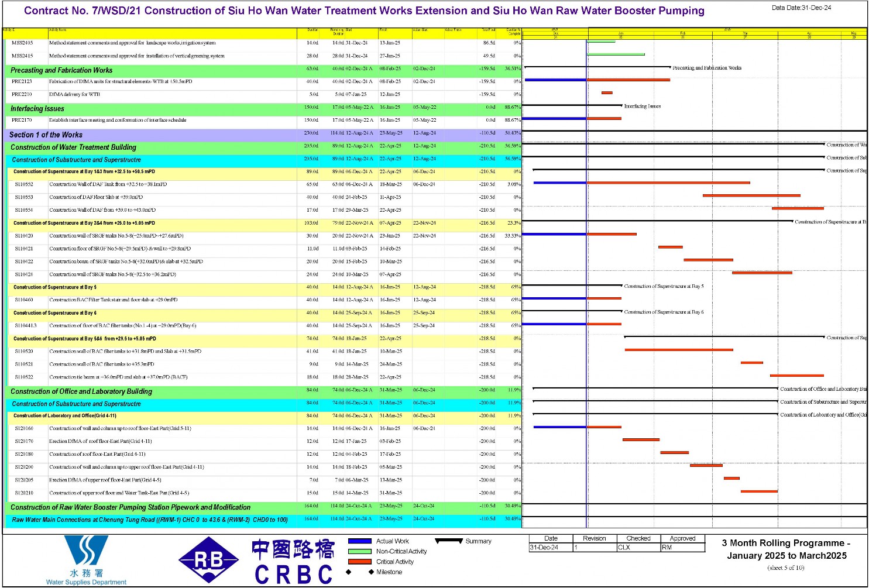Click Construction of Office and Laboratory Building row
This screenshot has width=869, height=588.
[x=262, y=391]
